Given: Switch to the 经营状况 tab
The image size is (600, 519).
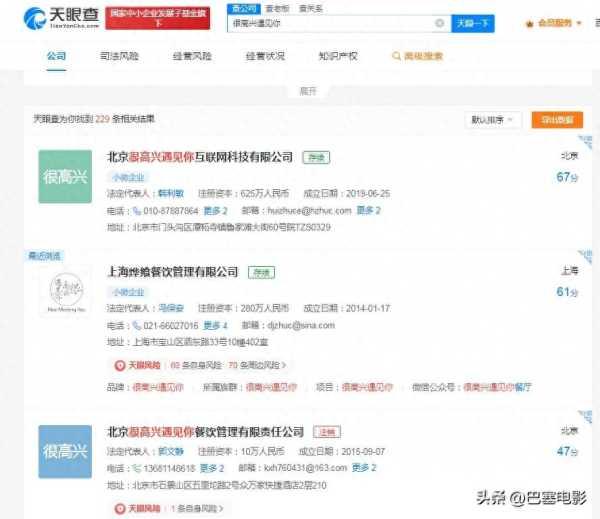Looking at the screenshot, I should pyautogui.click(x=265, y=56).
